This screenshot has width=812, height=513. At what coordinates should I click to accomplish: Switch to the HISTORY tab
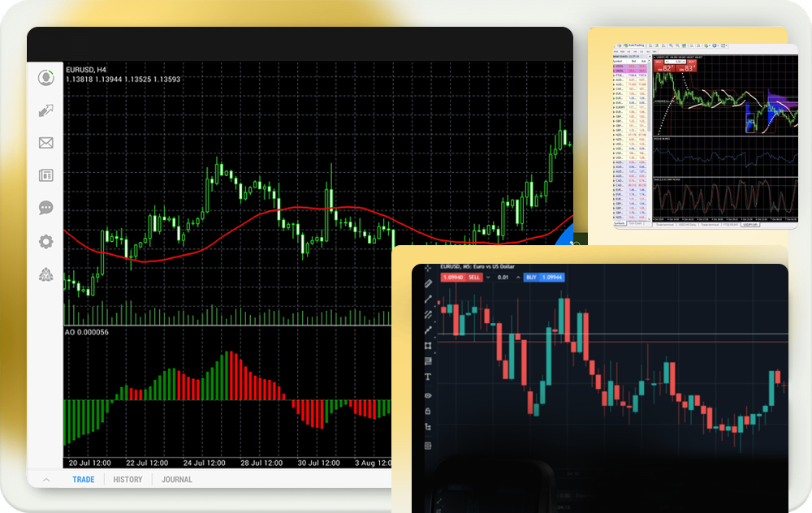point(127,480)
